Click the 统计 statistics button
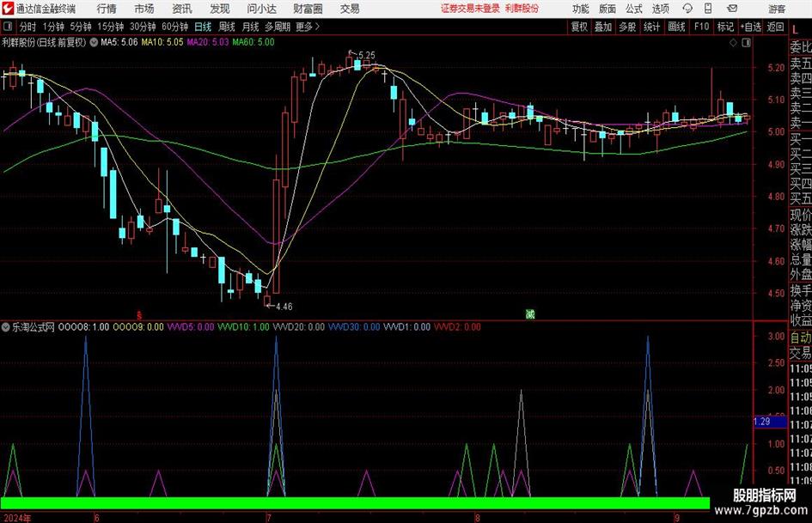The width and height of the screenshot is (812, 523). click(x=651, y=27)
